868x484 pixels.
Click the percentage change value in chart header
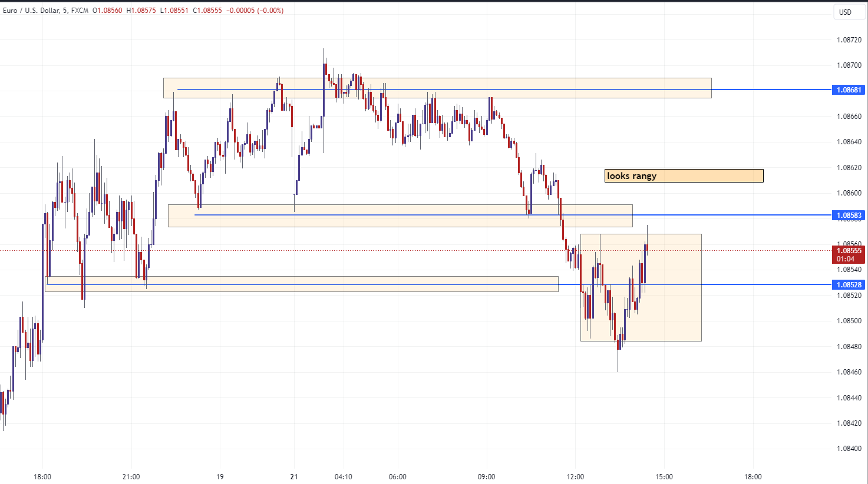268,11
